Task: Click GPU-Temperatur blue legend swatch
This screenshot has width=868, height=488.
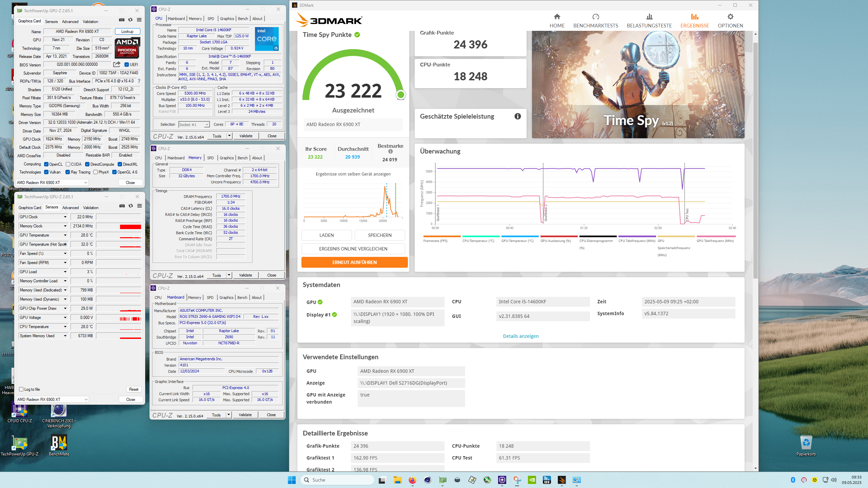Action: click(x=520, y=236)
